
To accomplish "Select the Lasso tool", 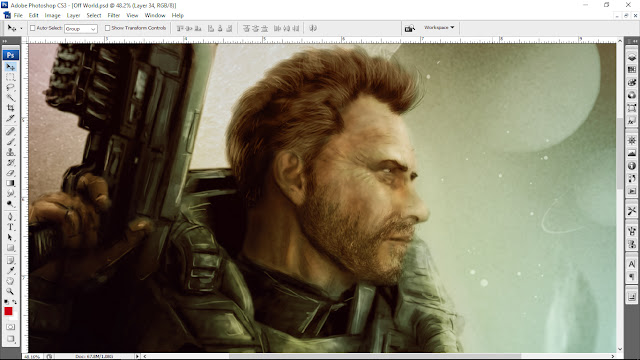I will tap(10, 87).
